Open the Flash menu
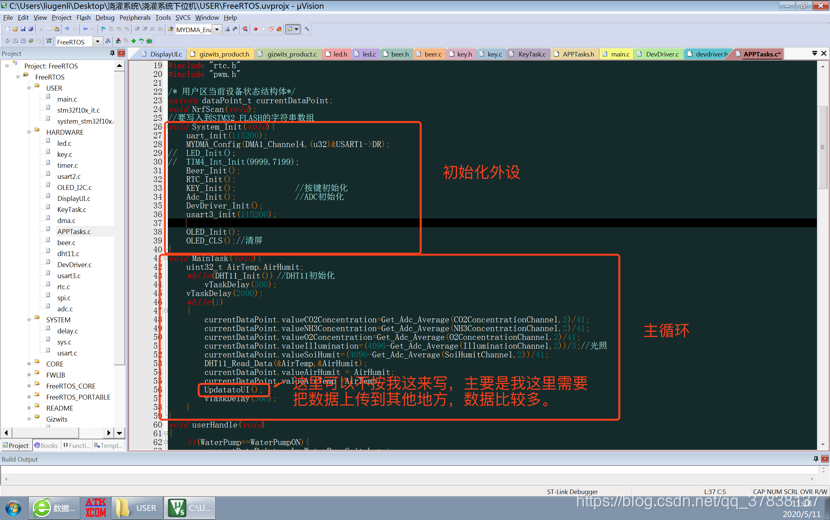Image resolution: width=830 pixels, height=520 pixels. pos(84,17)
